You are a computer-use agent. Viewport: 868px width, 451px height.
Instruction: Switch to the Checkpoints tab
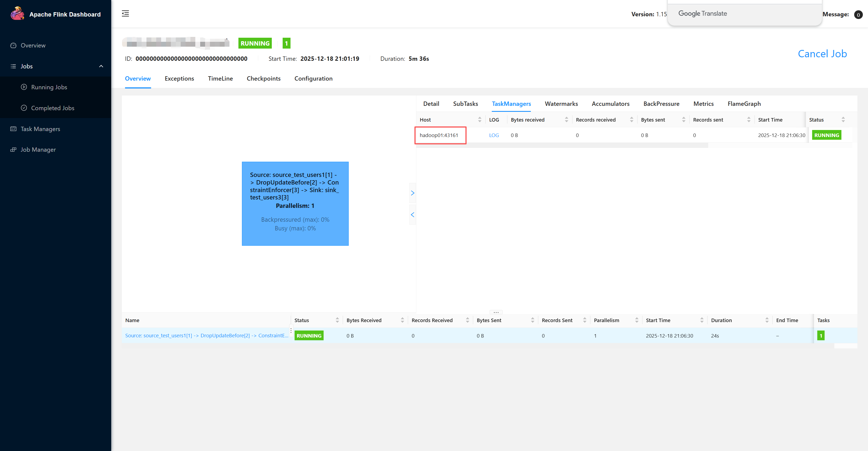coord(263,78)
